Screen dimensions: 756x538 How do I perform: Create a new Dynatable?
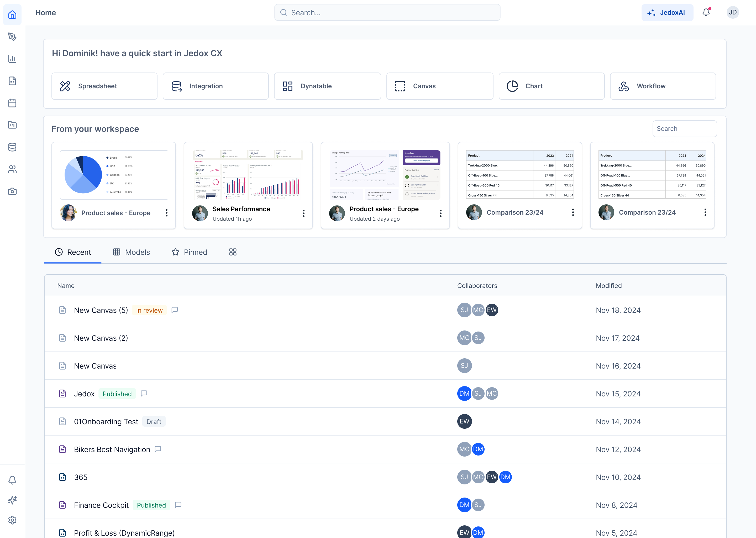point(327,86)
